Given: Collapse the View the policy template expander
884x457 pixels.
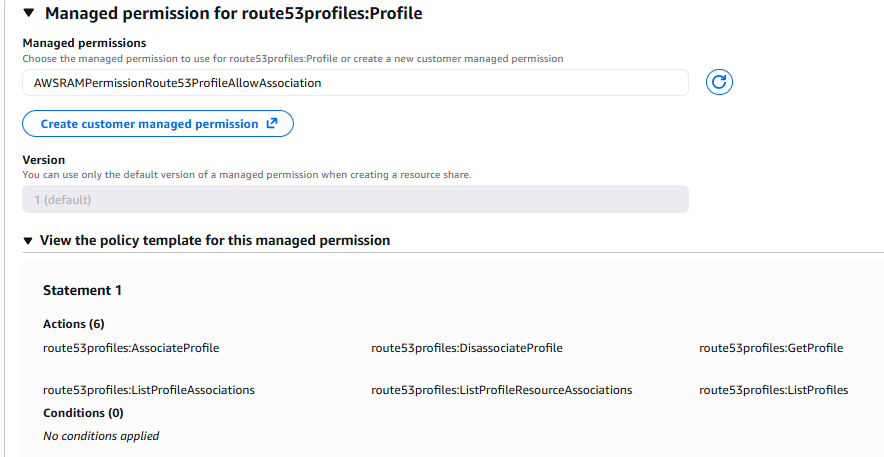Looking at the screenshot, I should tap(28, 241).
